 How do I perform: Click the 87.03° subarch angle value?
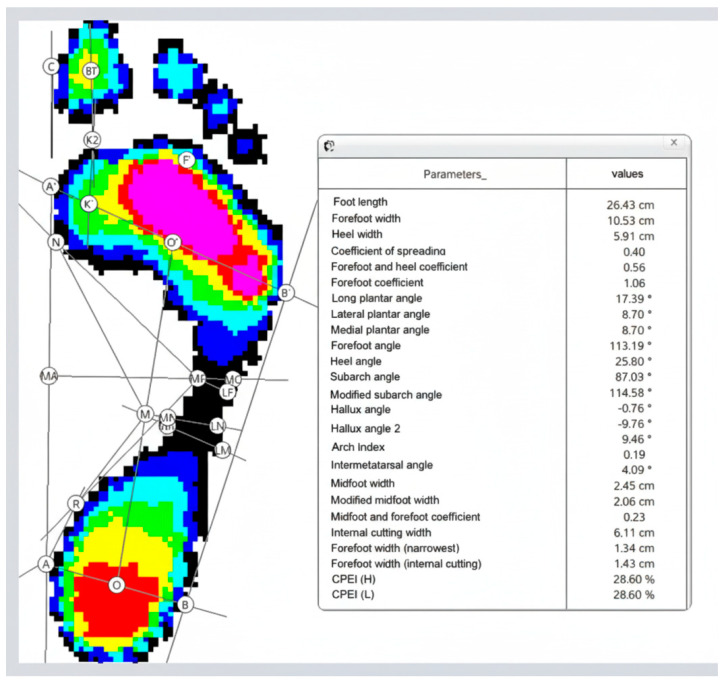coord(633,376)
